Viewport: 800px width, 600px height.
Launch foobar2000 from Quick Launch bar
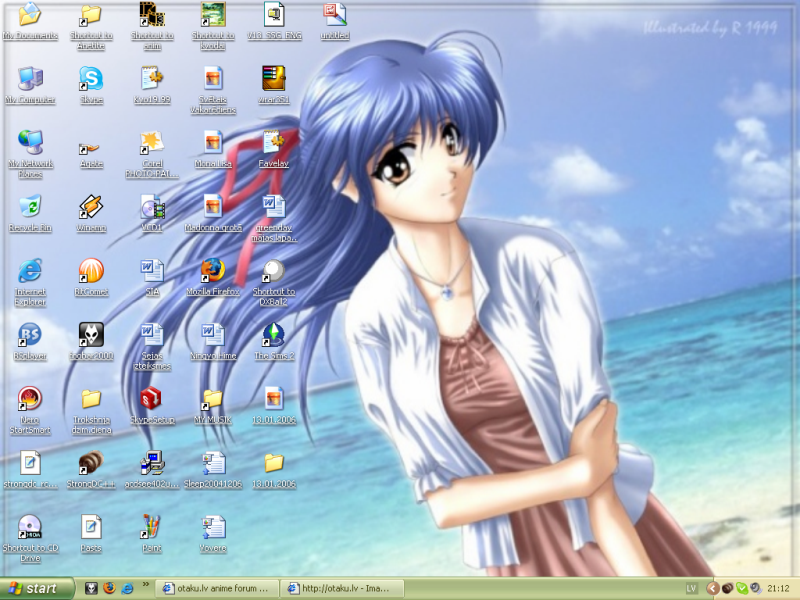pyautogui.click(x=91, y=588)
